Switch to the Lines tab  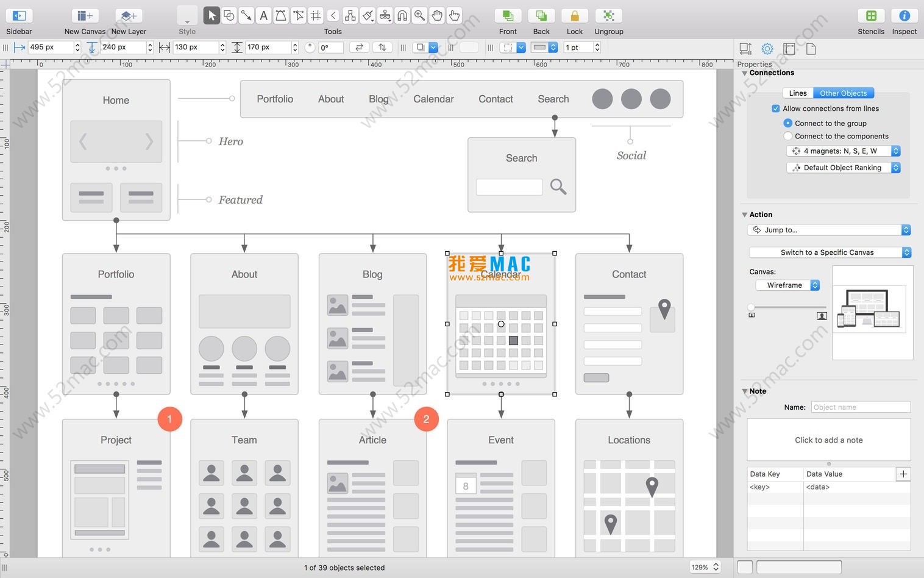798,93
